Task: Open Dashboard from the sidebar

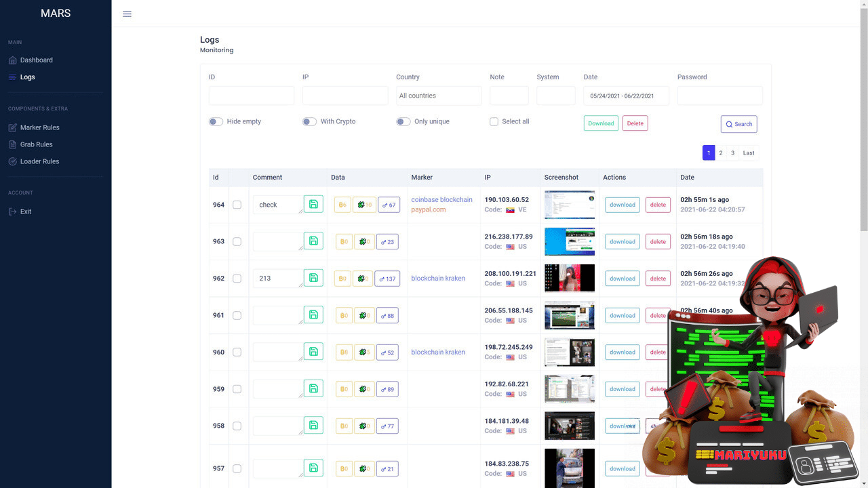Action: (x=36, y=60)
